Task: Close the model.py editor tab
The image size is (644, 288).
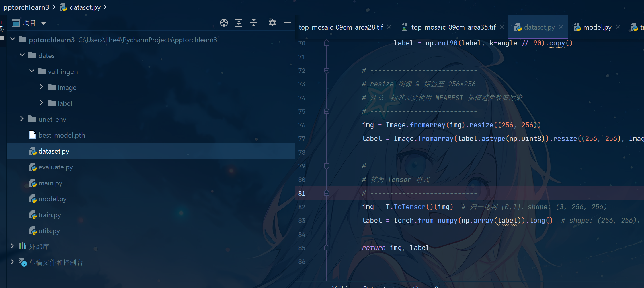Action: (618, 27)
